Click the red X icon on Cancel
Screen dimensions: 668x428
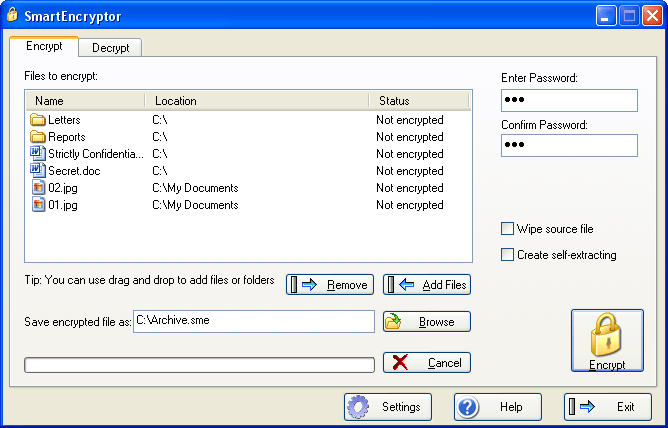400,362
